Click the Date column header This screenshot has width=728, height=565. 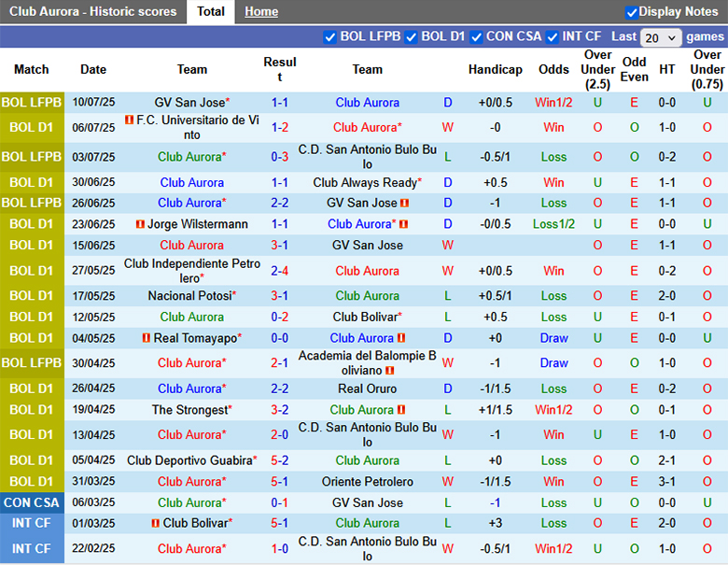point(93,69)
